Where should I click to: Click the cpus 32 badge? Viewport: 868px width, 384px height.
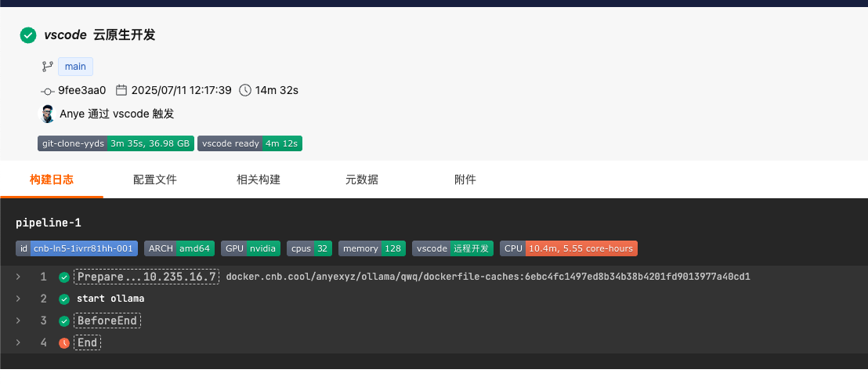[309, 248]
